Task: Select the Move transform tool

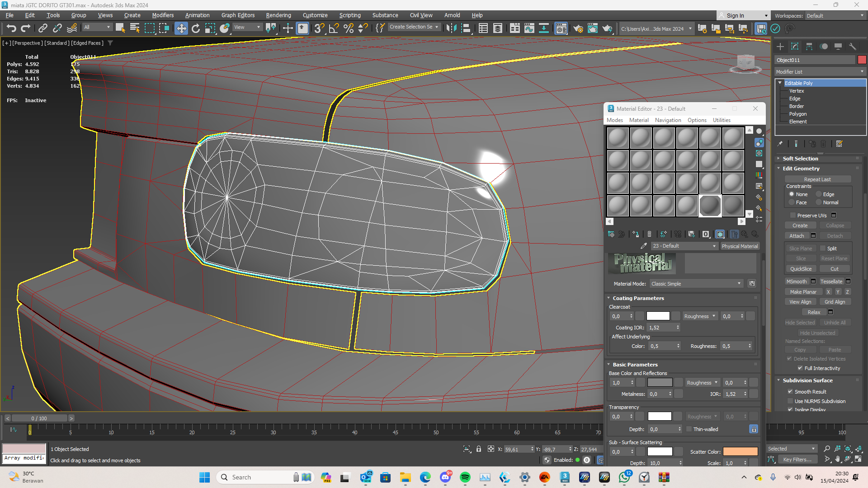Action: point(181,28)
